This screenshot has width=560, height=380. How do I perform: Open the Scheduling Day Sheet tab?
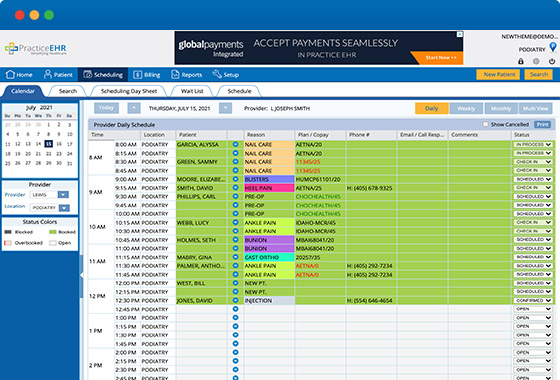(129, 91)
